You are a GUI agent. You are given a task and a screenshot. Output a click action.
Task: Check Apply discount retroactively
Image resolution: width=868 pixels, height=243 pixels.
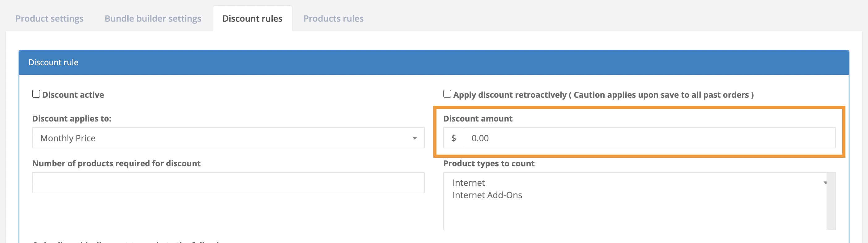pos(447,94)
